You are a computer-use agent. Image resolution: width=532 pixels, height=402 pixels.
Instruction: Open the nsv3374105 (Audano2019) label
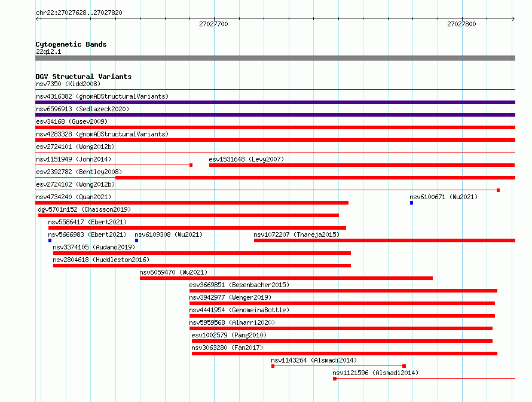coord(94,247)
